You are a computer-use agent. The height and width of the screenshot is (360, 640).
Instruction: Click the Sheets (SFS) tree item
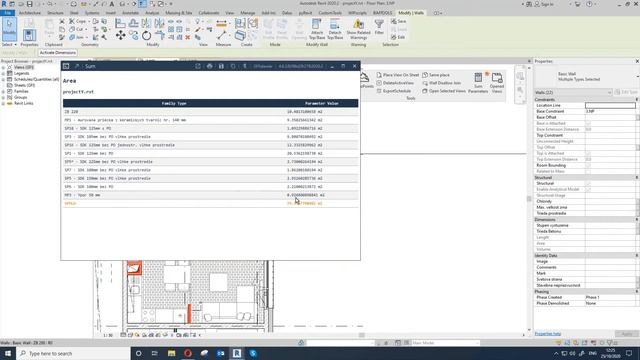click(x=24, y=85)
